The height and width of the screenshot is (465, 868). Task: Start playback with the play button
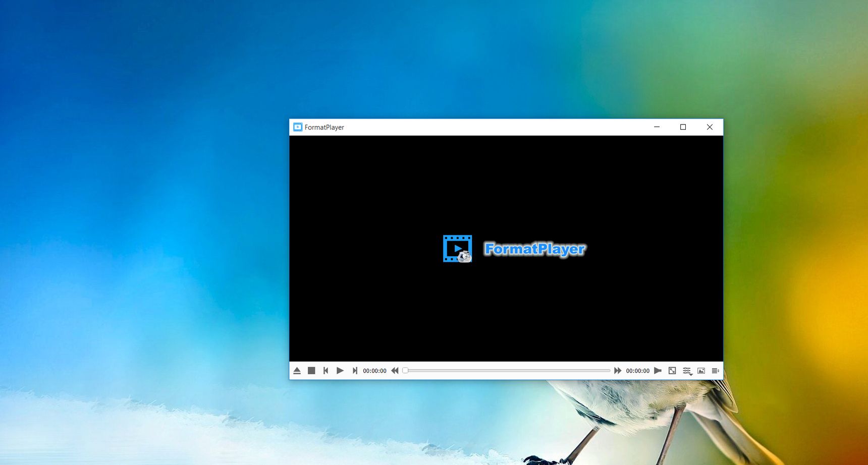pyautogui.click(x=340, y=371)
